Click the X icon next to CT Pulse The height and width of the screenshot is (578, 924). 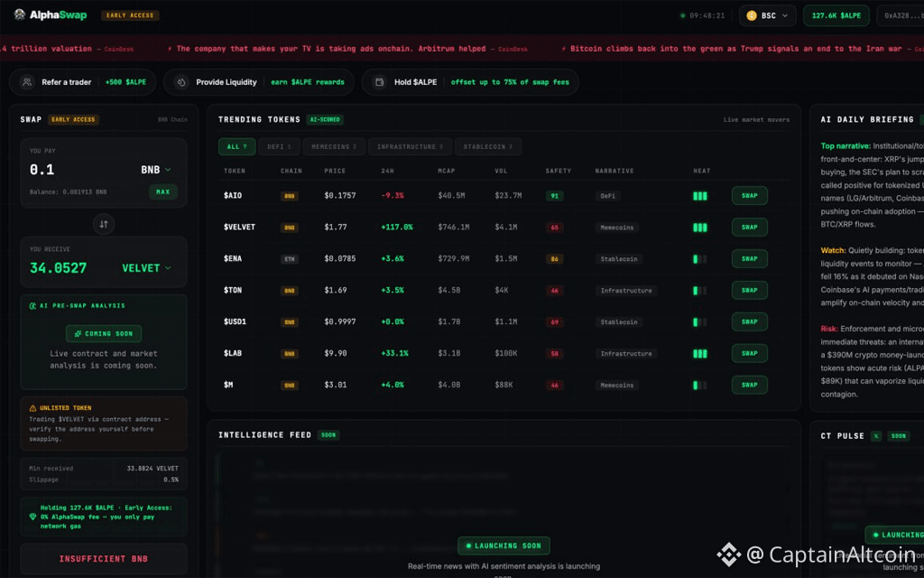click(876, 436)
